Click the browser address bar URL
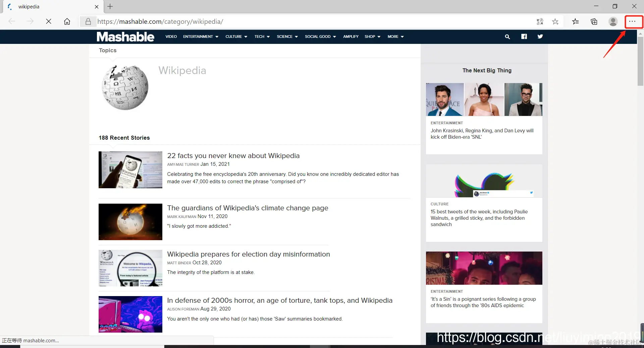This screenshot has height=348, width=644. (160, 21)
